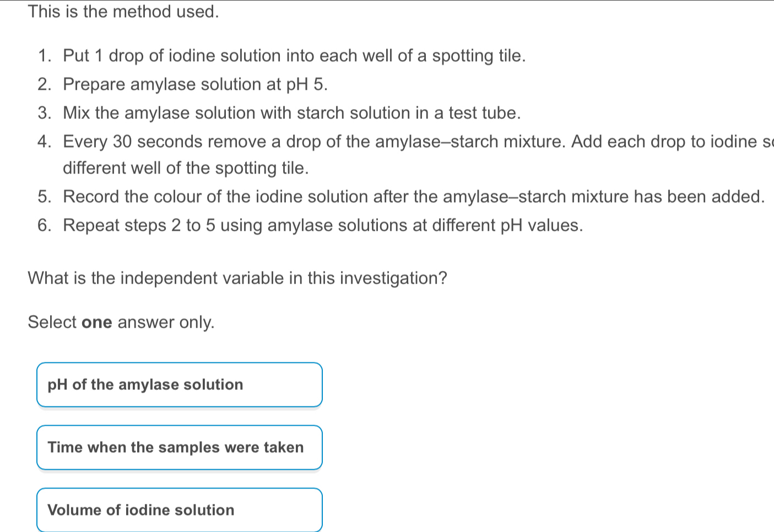Image resolution: width=774 pixels, height=532 pixels.
Task: Select the answer 'pH of the amylase solution'
Action: (180, 384)
